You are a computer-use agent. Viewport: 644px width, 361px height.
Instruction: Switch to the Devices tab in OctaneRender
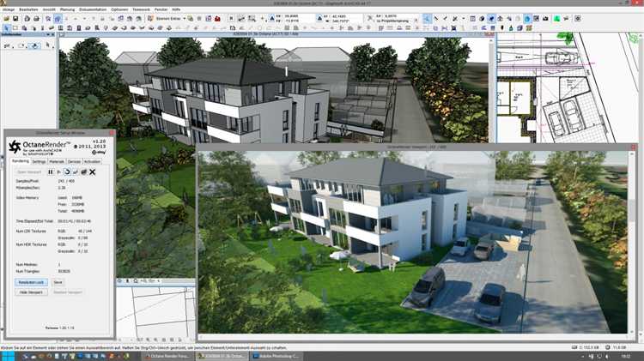pos(75,161)
